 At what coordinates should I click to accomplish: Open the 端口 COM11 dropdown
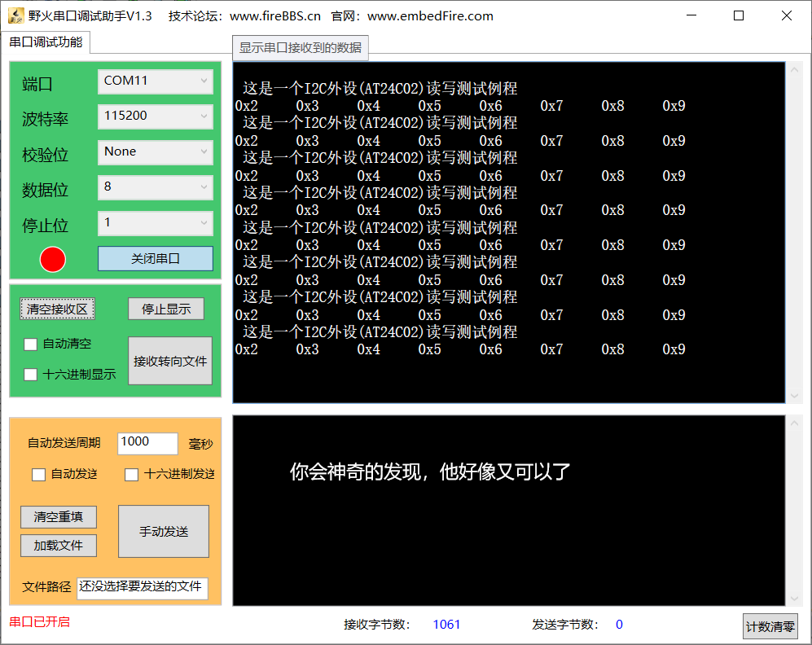point(156,81)
